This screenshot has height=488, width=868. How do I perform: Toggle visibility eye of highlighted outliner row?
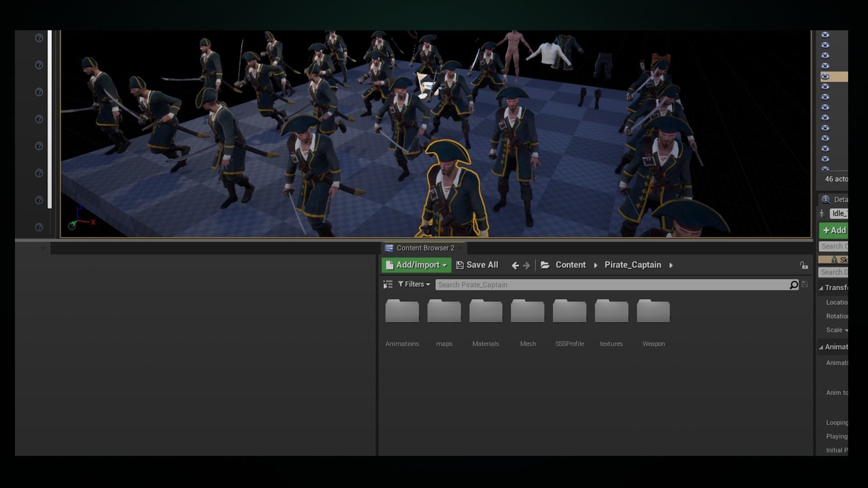point(825,76)
